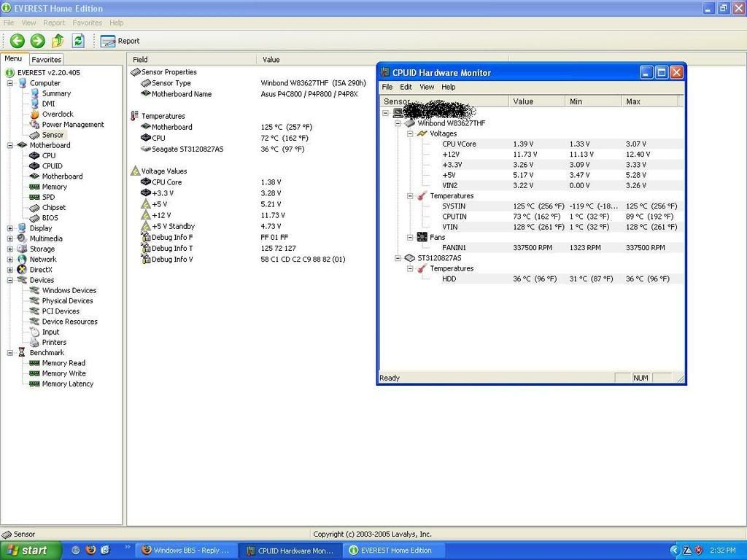747x560 pixels.
Task: Select the Sensor tree item
Action: [53, 135]
